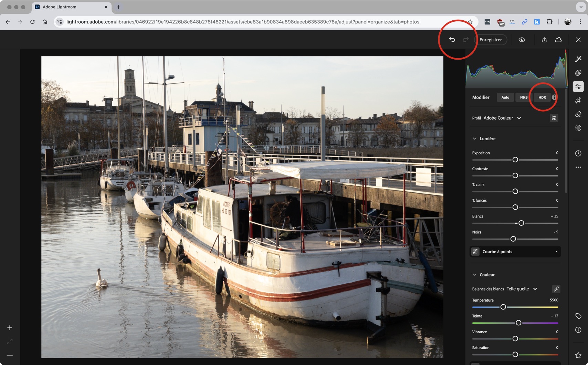Open the Balance des blancs dropdown
Viewport: 588px width, 365px height.
521,289
